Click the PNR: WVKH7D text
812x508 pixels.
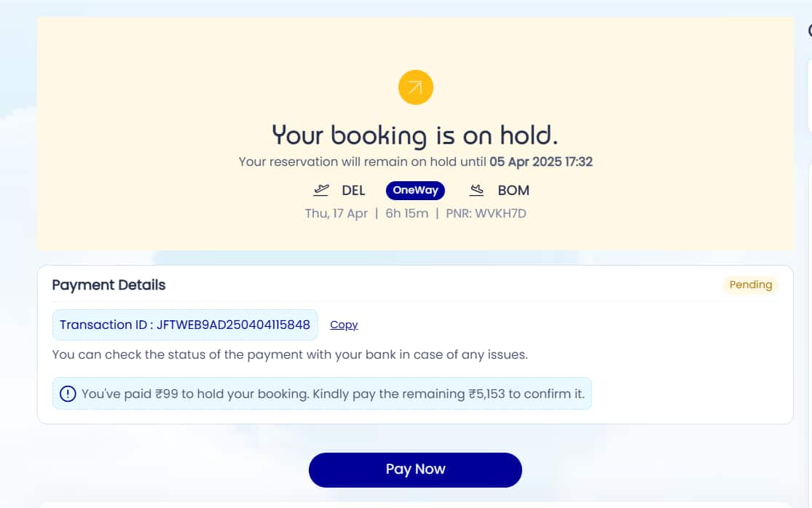click(486, 214)
